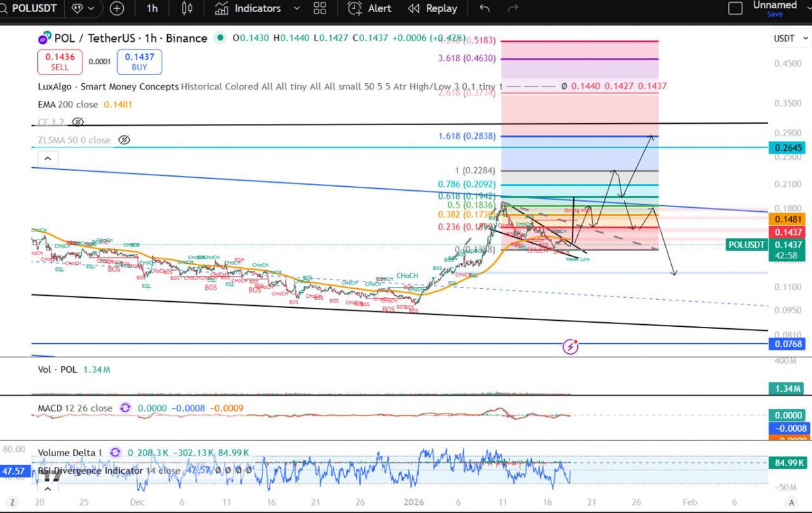Image resolution: width=812 pixels, height=513 pixels.
Task: Add symbol with the plus circle icon
Action: click(117, 8)
